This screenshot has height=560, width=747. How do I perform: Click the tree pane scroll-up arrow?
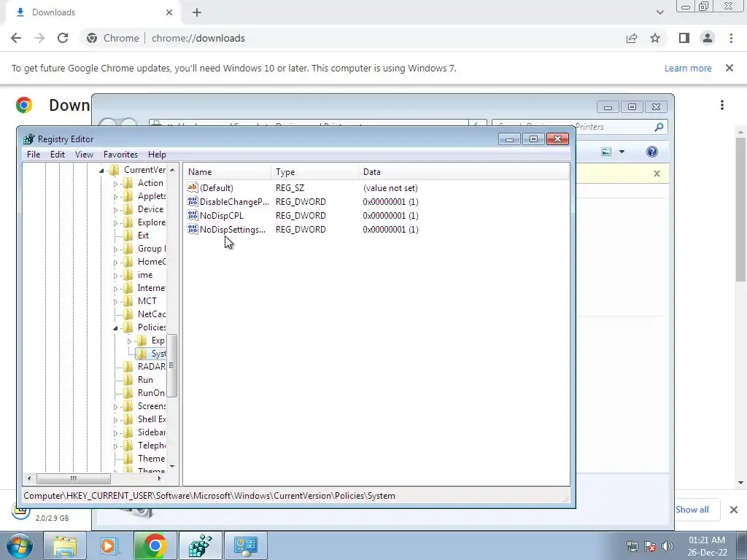click(x=172, y=169)
